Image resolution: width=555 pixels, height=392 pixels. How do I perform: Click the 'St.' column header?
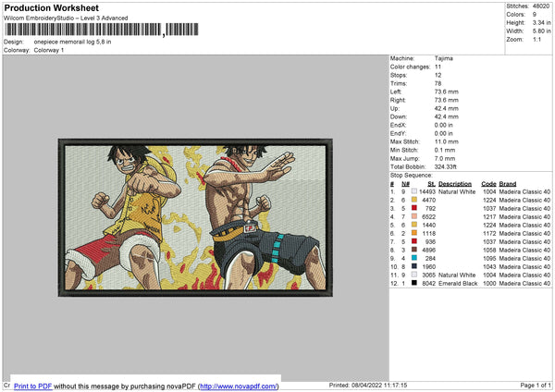click(431, 184)
